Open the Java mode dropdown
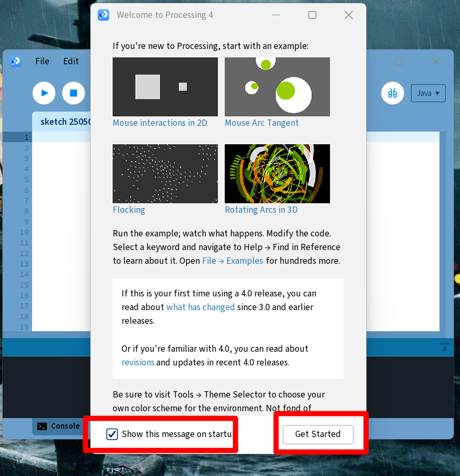Viewport: 460px width, 476px height. pyautogui.click(x=428, y=93)
